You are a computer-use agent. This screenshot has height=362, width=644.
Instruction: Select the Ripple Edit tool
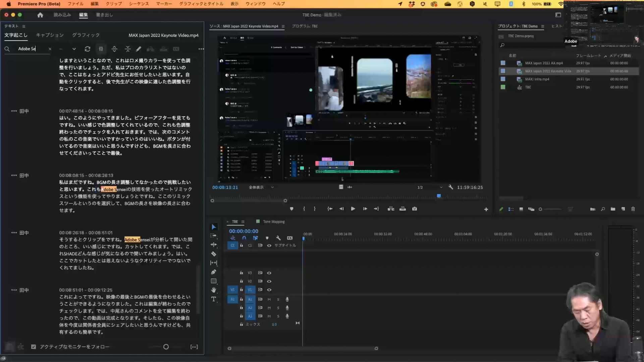[214, 245]
